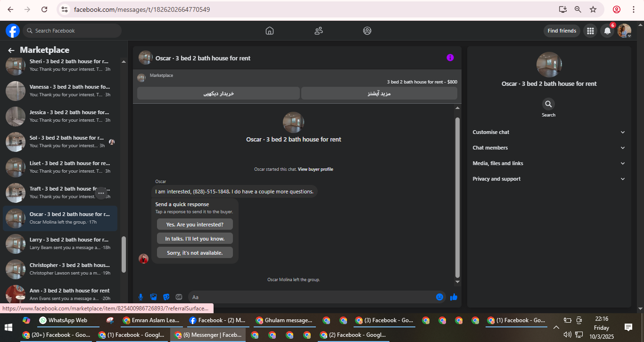This screenshot has height=342, width=644.
Task: Select Liset's house rental chat
Action: point(60,167)
